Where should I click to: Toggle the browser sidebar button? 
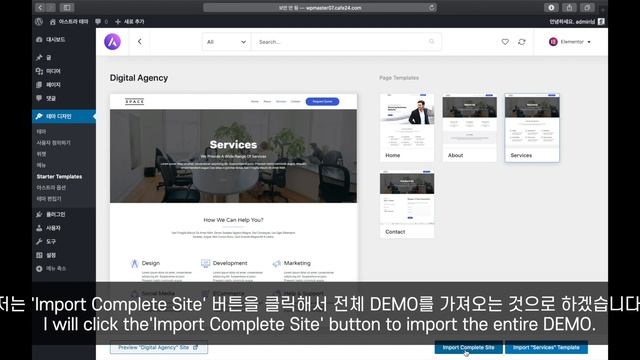[67, 7]
